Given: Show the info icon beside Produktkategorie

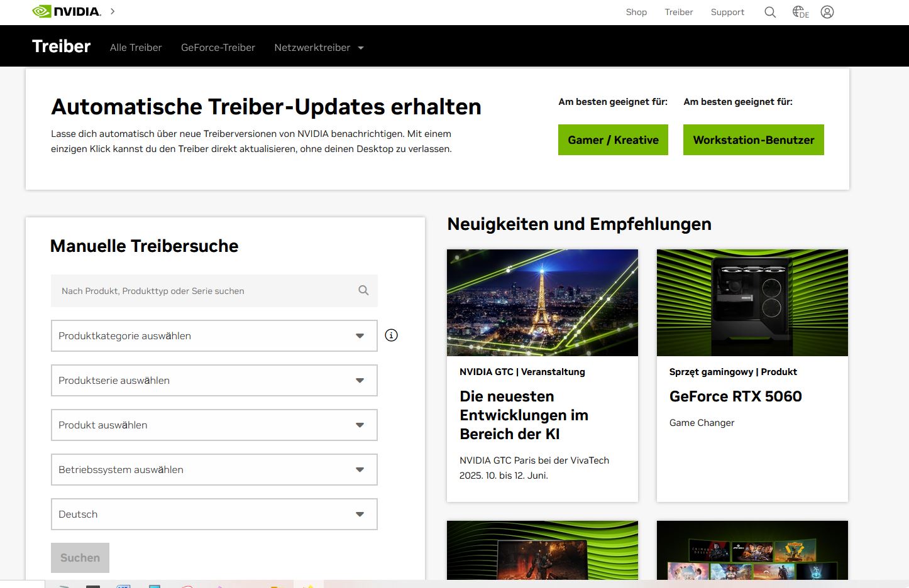Looking at the screenshot, I should pos(391,335).
